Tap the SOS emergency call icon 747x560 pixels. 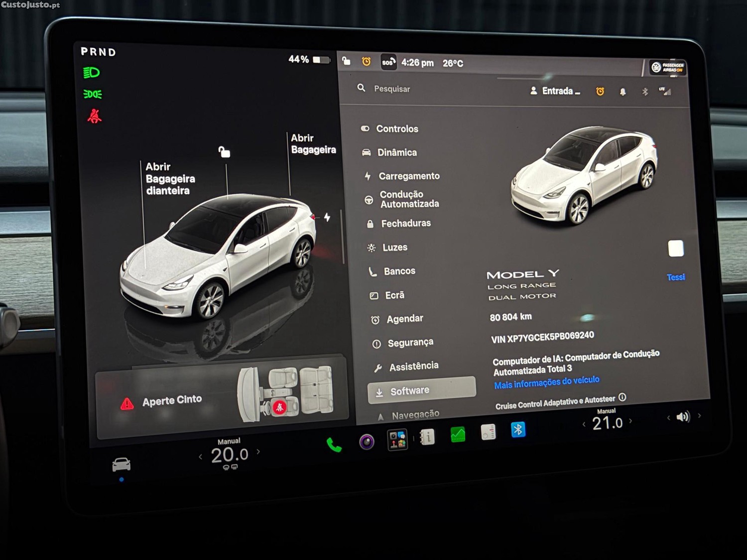pyautogui.click(x=388, y=62)
